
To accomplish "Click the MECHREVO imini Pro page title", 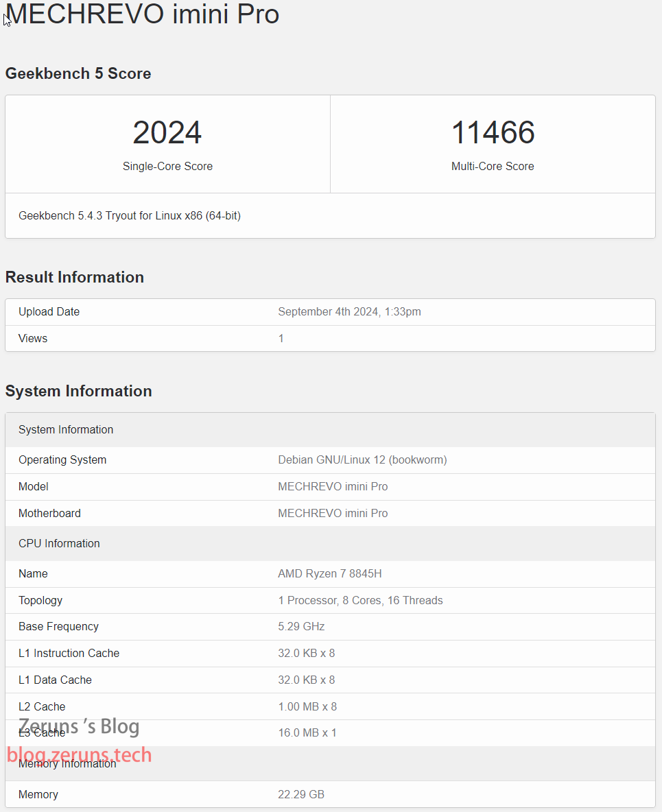I will click(142, 14).
